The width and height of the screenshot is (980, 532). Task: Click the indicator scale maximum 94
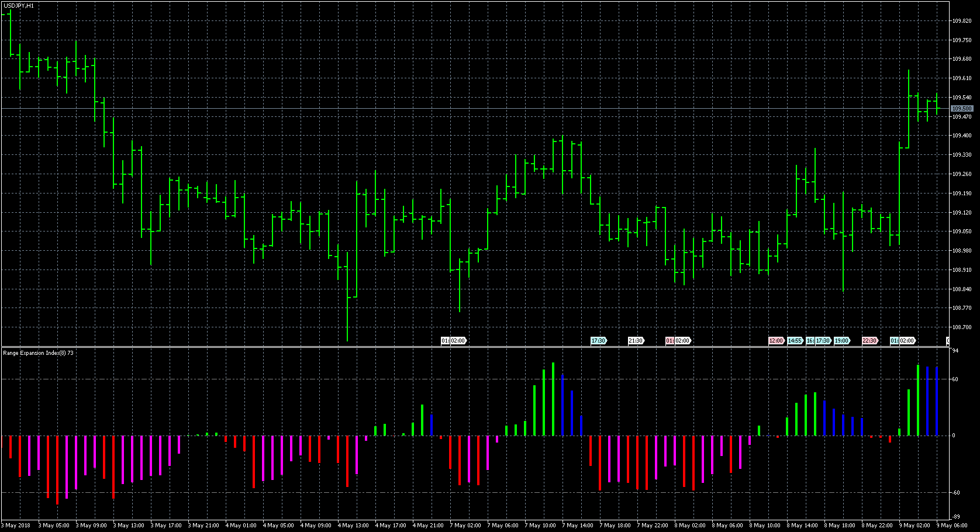pos(955,351)
